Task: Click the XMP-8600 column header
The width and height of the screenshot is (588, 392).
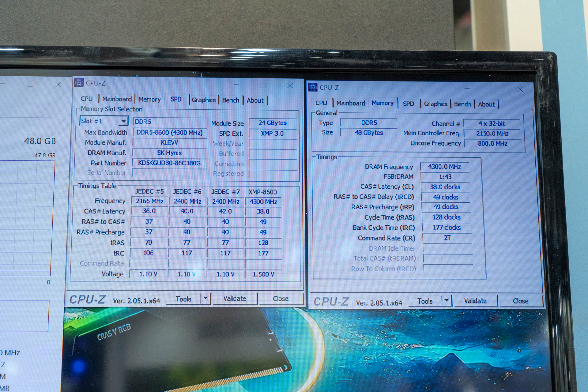Action: tap(263, 192)
